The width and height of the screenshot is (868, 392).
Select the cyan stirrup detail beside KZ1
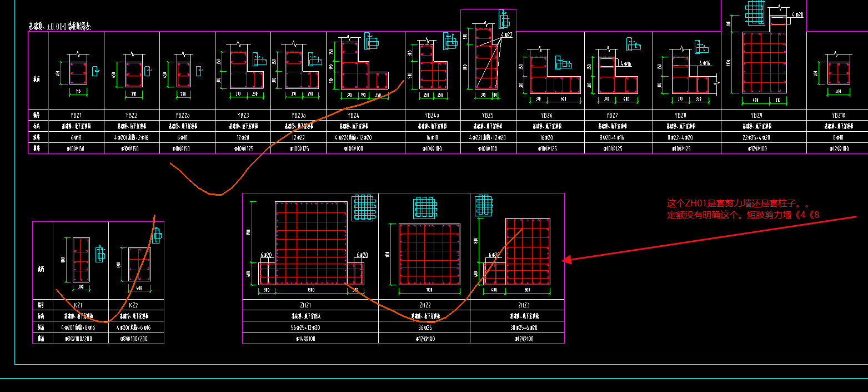[100, 254]
